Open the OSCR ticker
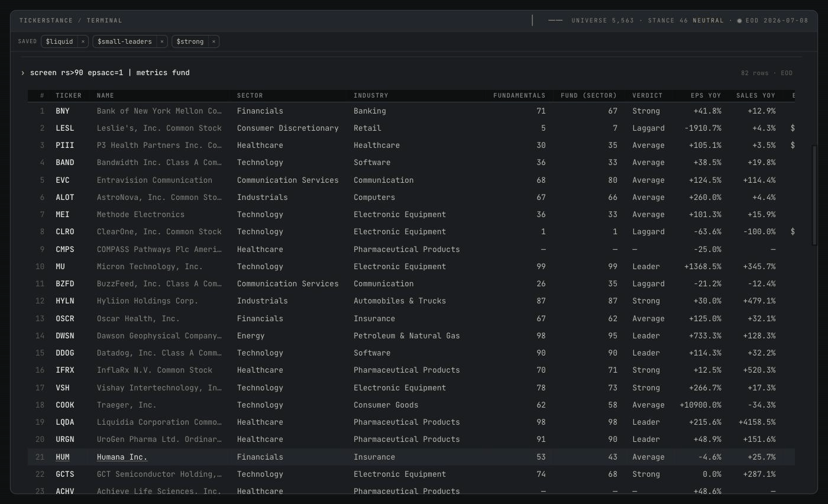Screen dimensions: 828x504 [x=65, y=318]
